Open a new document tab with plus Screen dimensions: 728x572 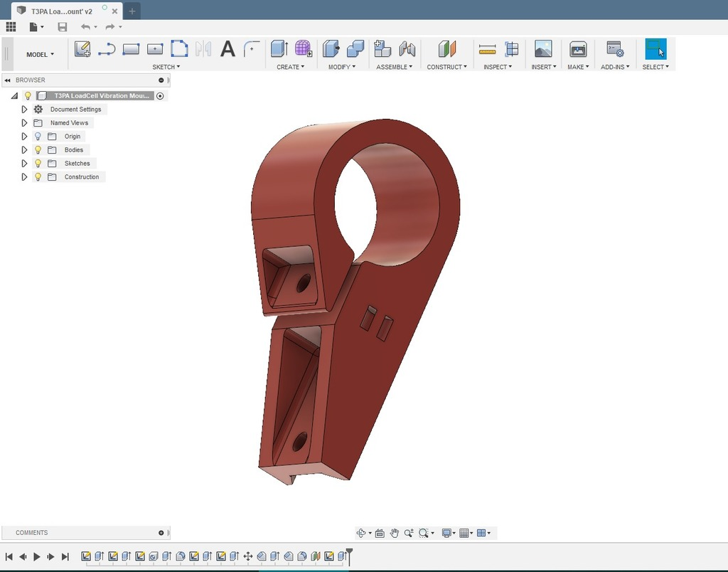[132, 11]
